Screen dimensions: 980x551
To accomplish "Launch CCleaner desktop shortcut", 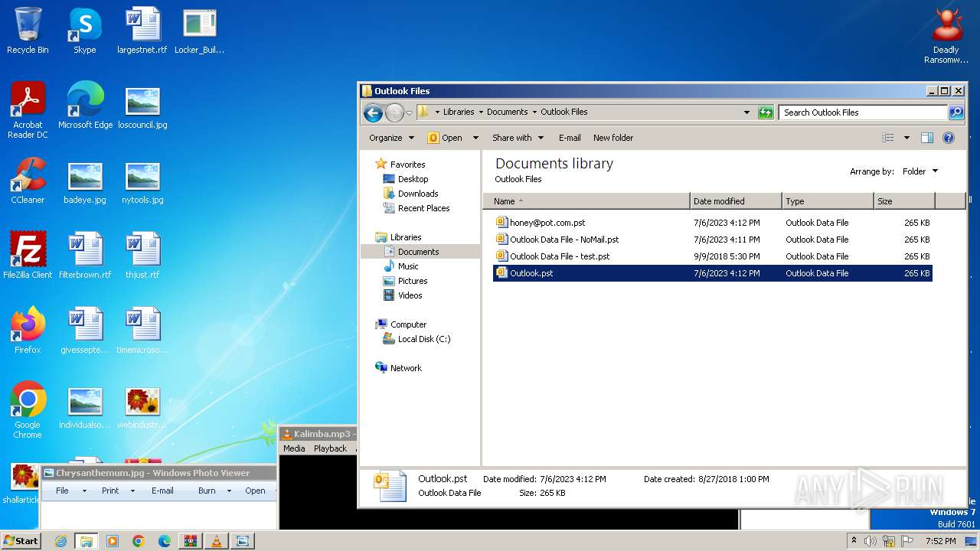I will 28,181.
